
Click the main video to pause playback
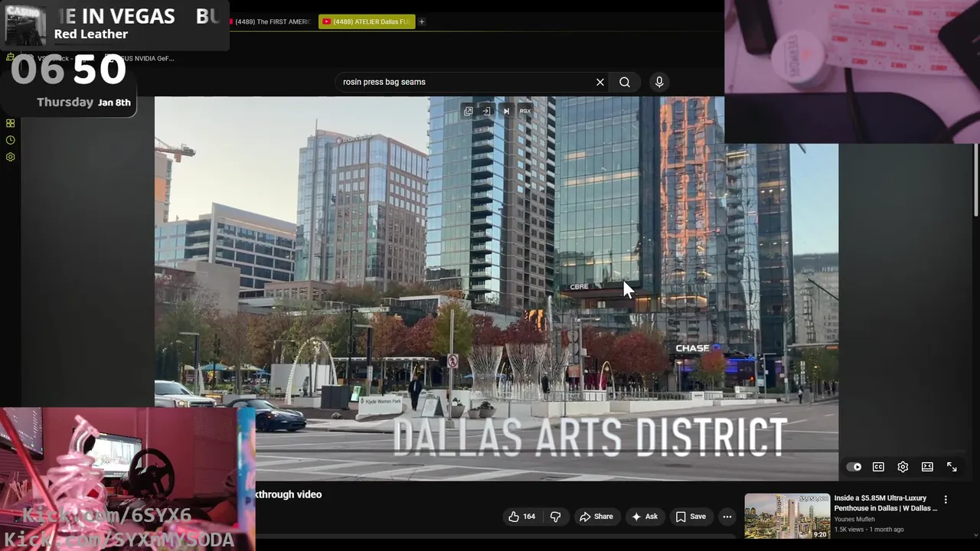(496, 289)
